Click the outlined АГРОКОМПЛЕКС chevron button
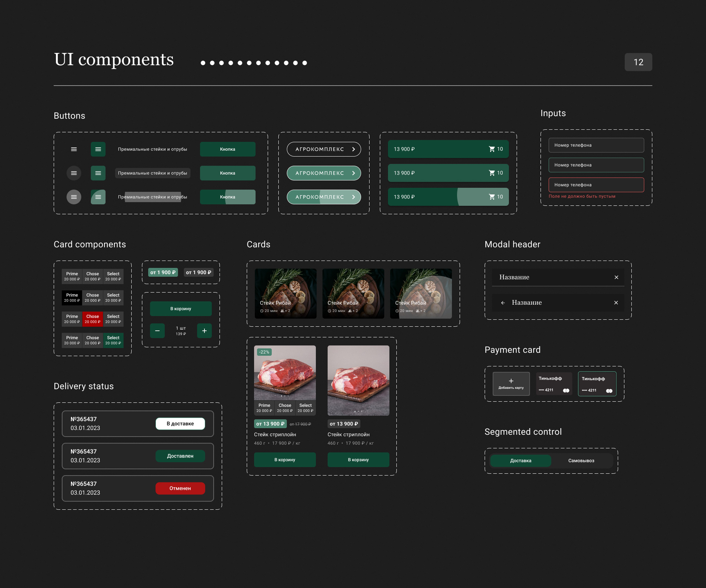The width and height of the screenshot is (706, 588). [324, 149]
